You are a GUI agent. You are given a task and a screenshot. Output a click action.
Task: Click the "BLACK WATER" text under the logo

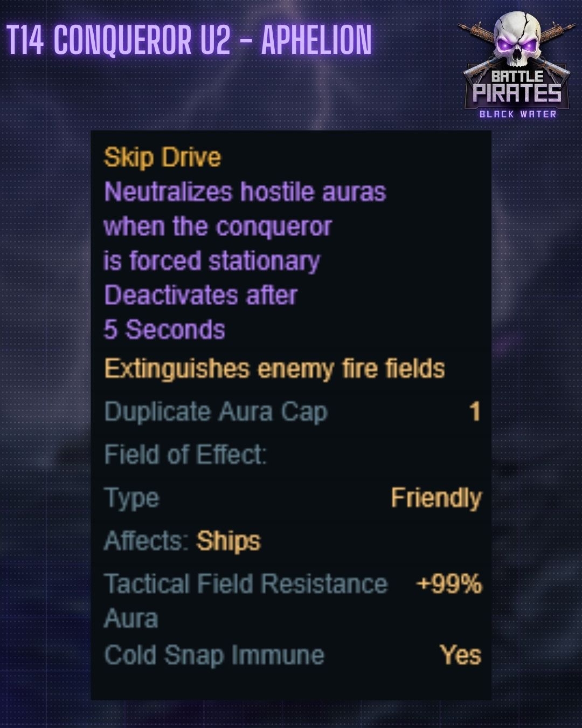click(517, 114)
